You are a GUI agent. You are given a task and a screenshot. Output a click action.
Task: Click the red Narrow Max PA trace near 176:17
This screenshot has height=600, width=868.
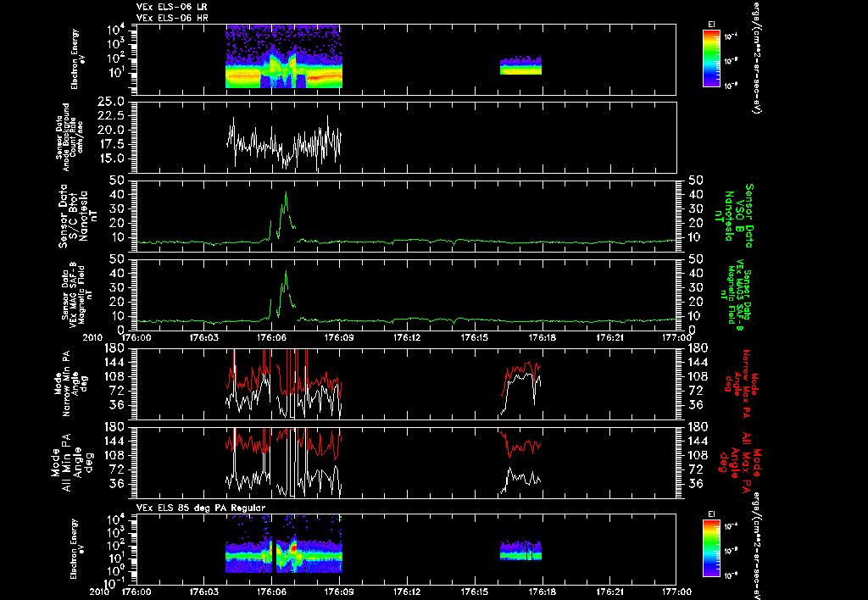(520, 369)
